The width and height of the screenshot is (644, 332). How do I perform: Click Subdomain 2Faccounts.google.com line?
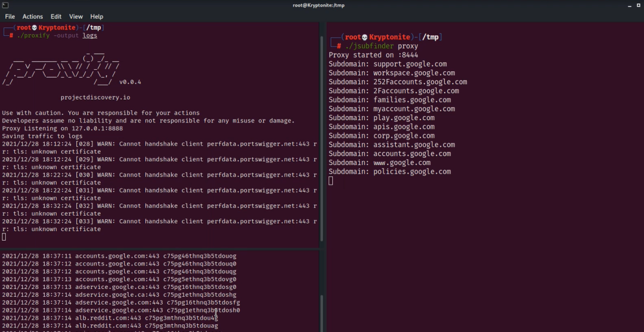[394, 91]
